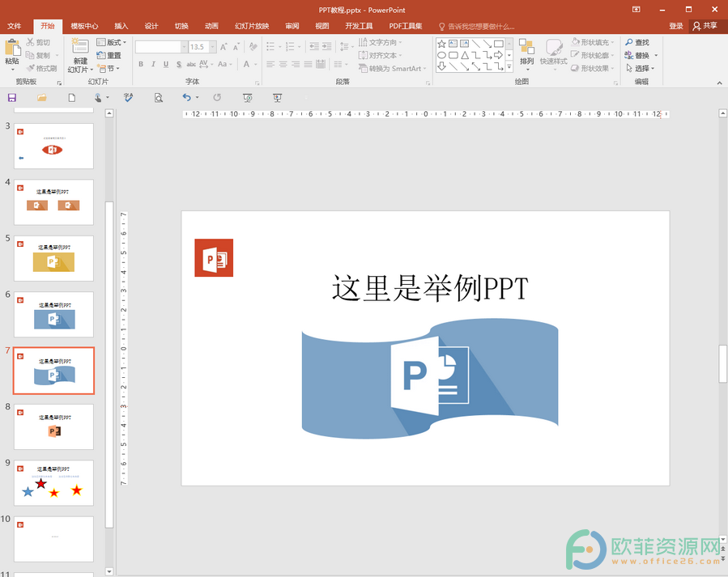Click Find (查找) in the editing group

(x=637, y=42)
